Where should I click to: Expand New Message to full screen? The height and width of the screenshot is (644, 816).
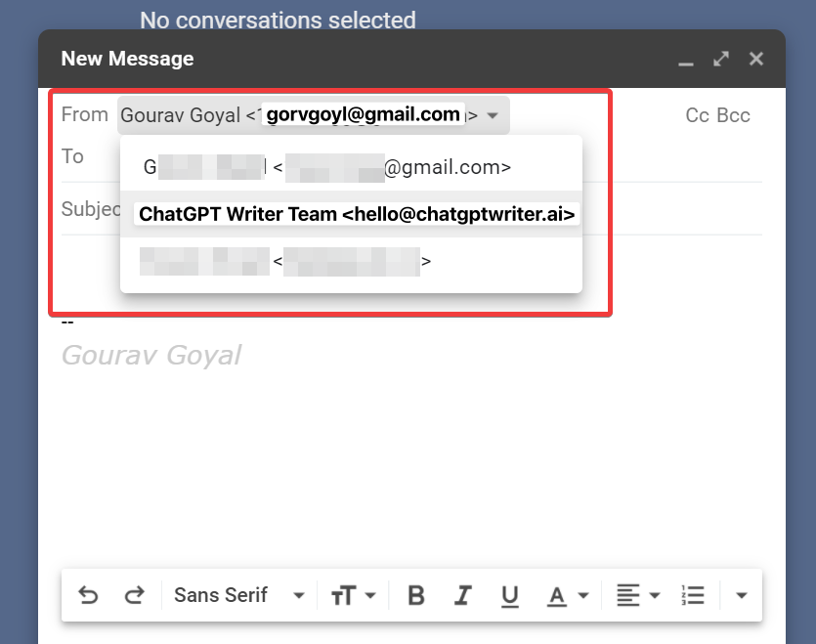[721, 59]
